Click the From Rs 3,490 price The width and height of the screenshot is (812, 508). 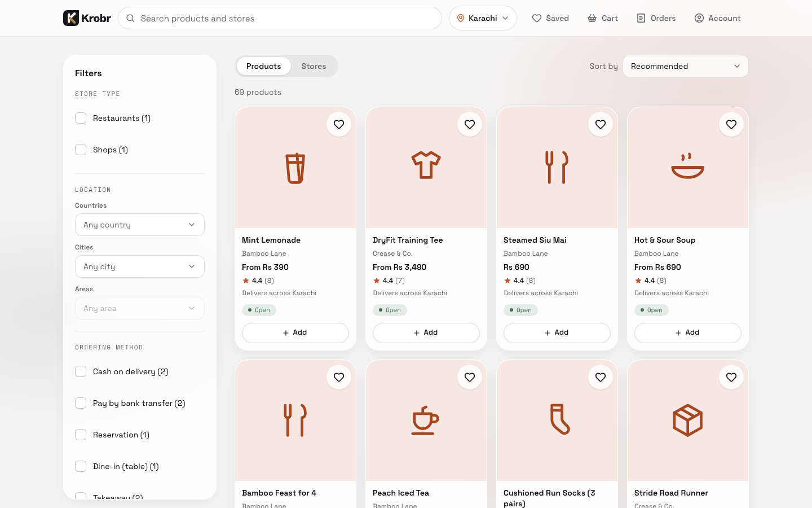tap(399, 267)
